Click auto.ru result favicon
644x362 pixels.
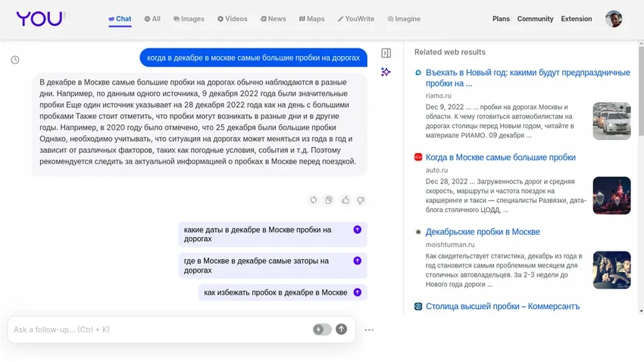418,158
